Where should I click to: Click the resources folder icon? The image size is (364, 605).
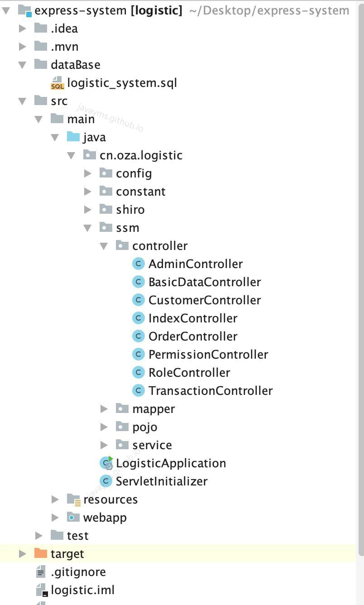72,499
